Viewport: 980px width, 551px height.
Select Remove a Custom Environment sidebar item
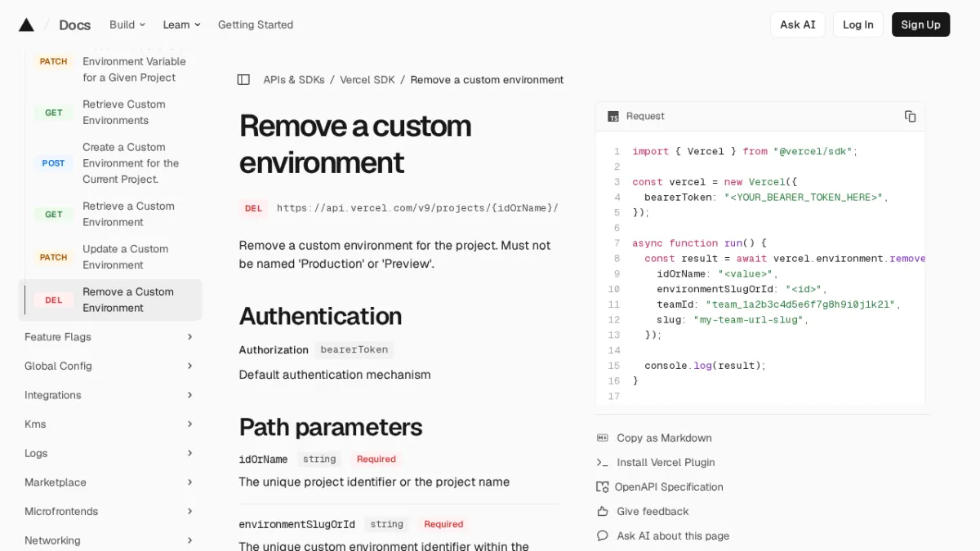(x=110, y=300)
